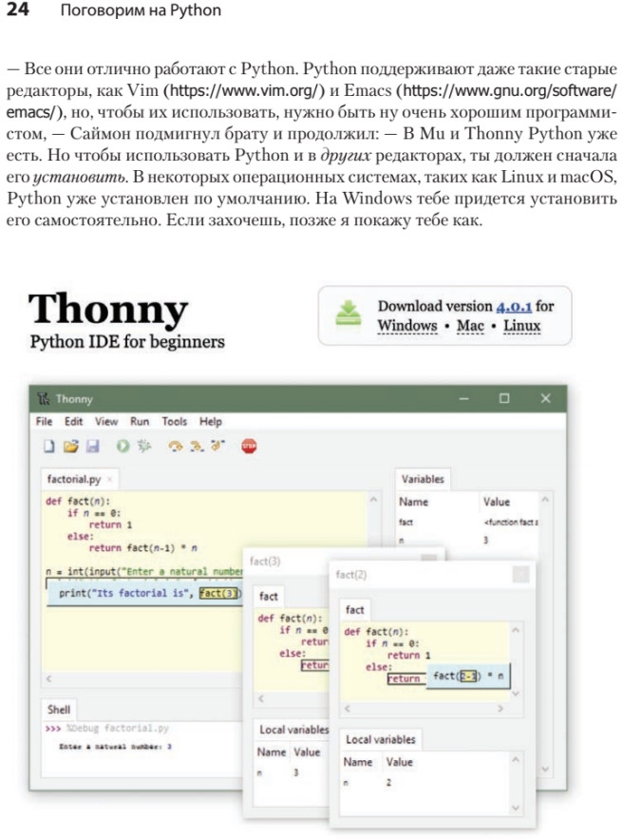This screenshot has height=840, width=623.
Task: Open the Windows download link
Action: tap(406, 326)
